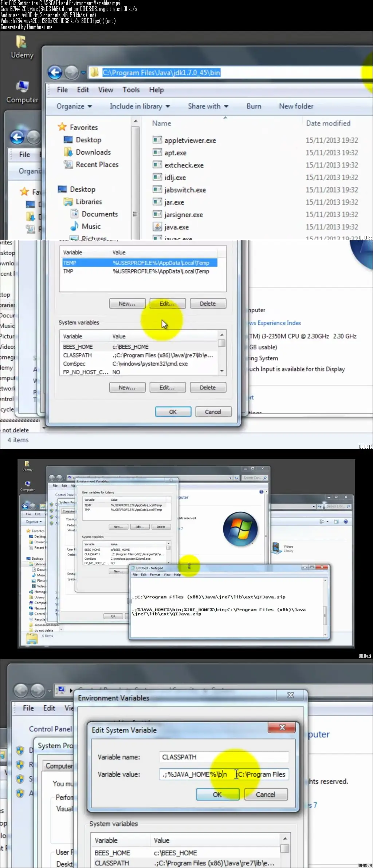Screen dimensions: 373x868
Task: Click the jarsigner.exe file icon
Action: click(157, 214)
